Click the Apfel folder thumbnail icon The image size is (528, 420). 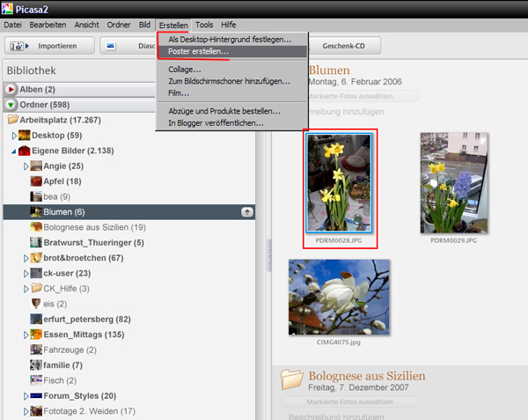click(36, 181)
